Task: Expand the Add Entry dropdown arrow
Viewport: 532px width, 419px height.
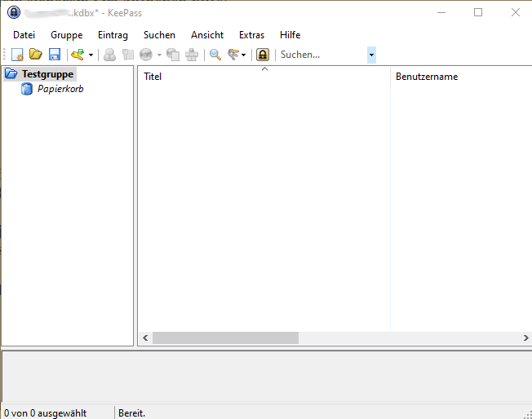Action: coord(91,55)
